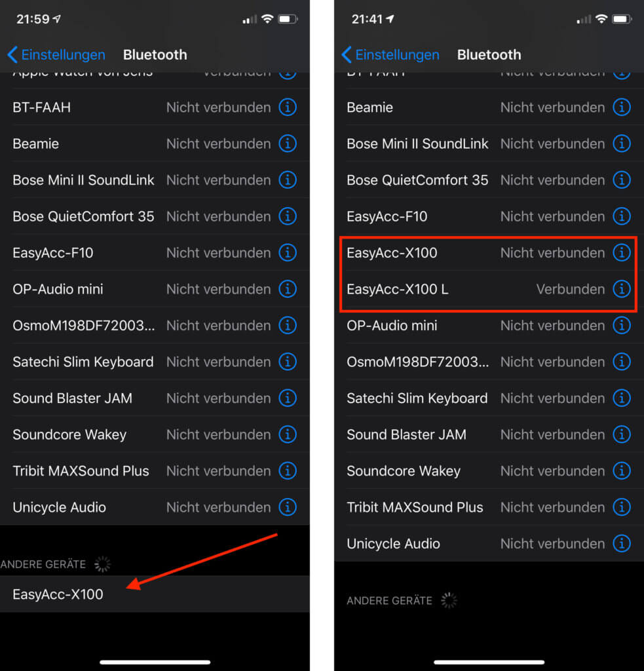Tap Sound Blaster JAM info icon, 21:59 screen
The height and width of the screenshot is (671, 644).
288,398
